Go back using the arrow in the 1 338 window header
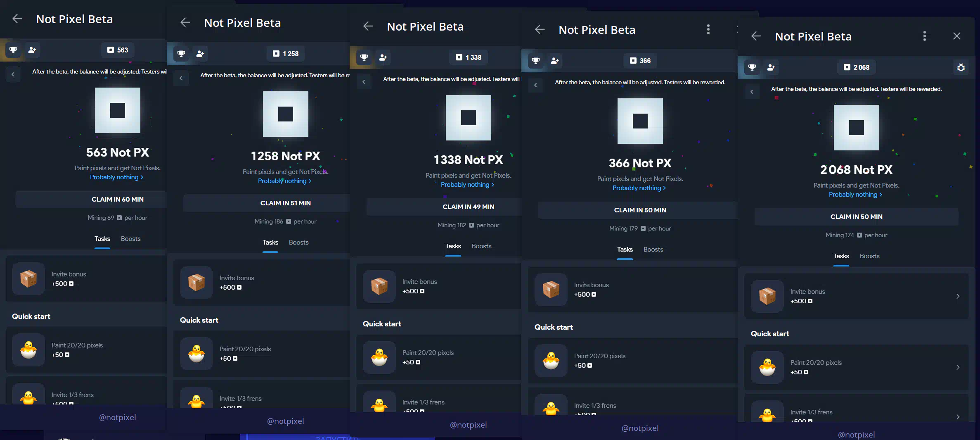980x440 pixels. (368, 26)
